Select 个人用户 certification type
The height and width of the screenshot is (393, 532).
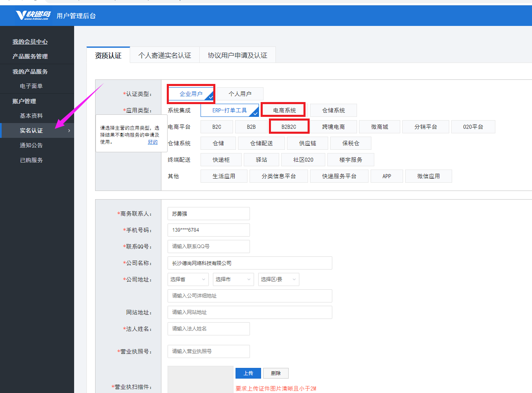click(240, 94)
